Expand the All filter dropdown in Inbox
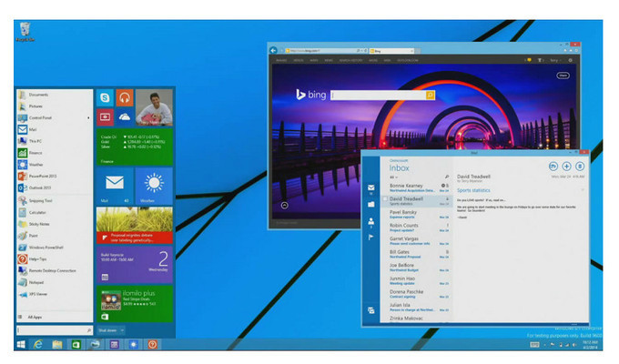 tap(393, 177)
